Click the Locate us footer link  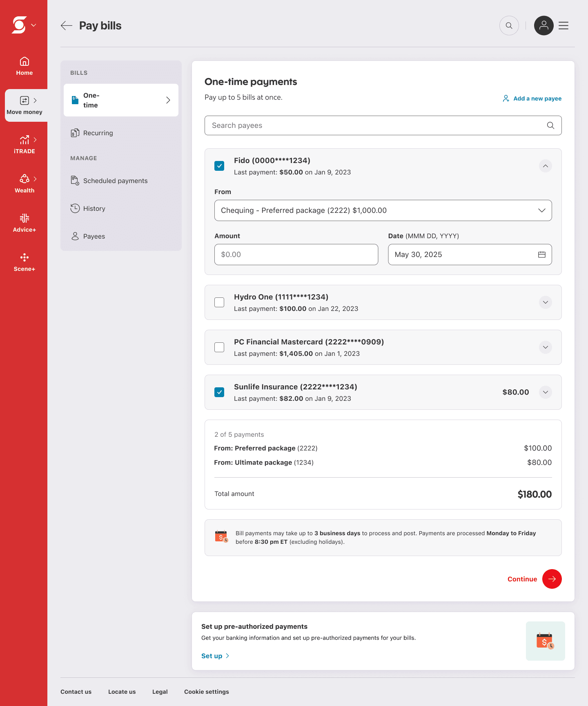[x=122, y=692]
